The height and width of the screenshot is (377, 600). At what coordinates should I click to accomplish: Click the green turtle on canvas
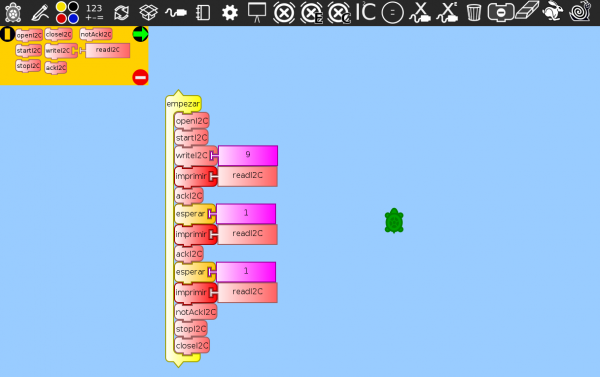point(394,221)
